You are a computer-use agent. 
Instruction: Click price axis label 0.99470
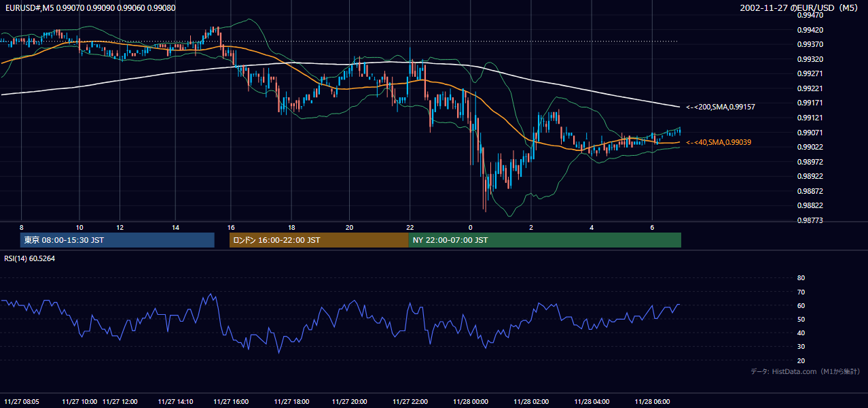click(810, 14)
